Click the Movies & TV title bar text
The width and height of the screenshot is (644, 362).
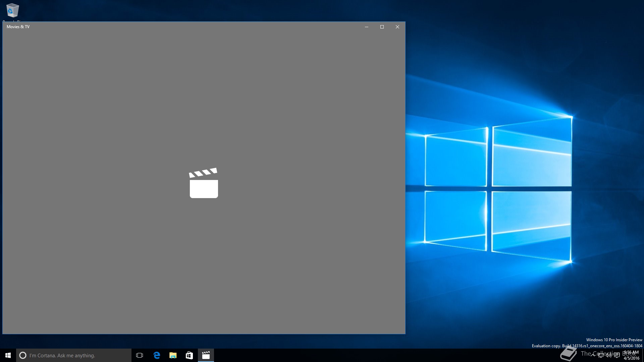(x=18, y=27)
